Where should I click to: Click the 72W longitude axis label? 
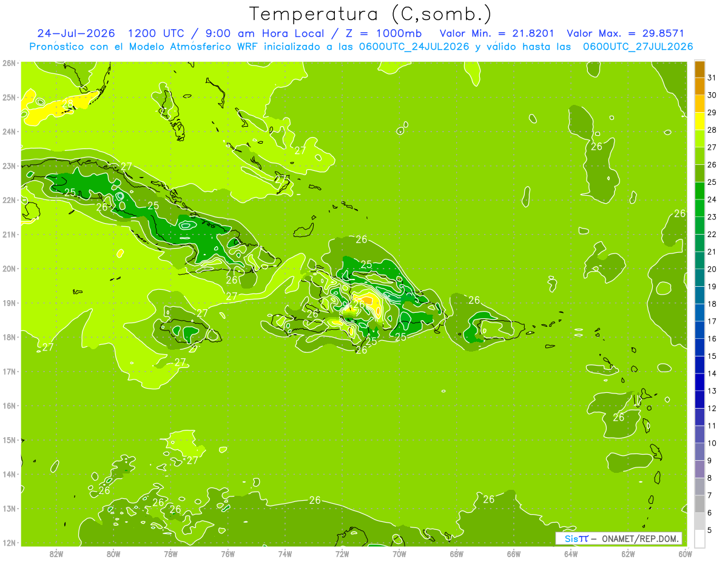[x=342, y=554]
